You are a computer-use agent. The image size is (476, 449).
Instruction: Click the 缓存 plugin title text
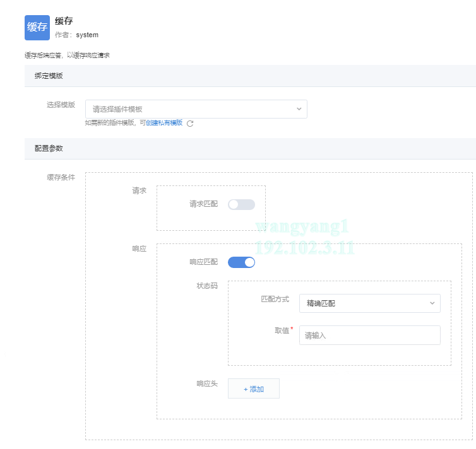tap(64, 21)
